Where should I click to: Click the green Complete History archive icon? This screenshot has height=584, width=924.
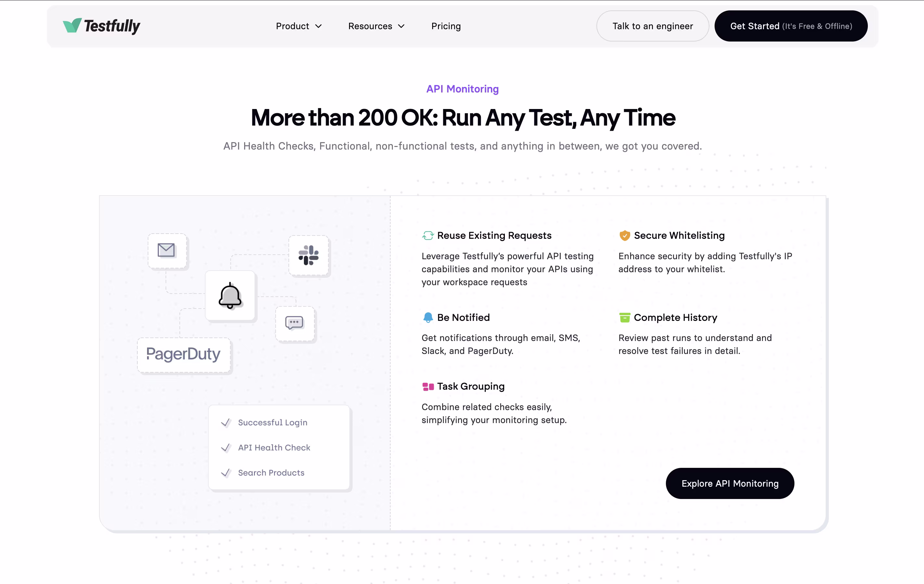coord(625,318)
